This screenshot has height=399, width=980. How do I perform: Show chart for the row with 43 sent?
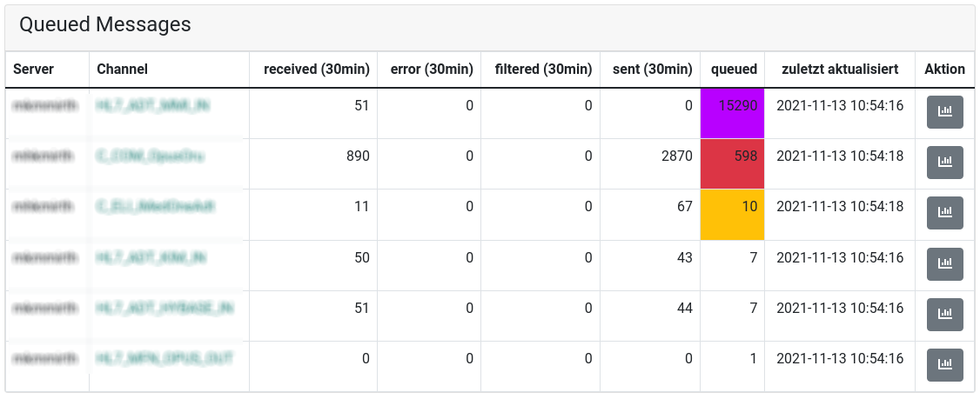pyautogui.click(x=944, y=264)
